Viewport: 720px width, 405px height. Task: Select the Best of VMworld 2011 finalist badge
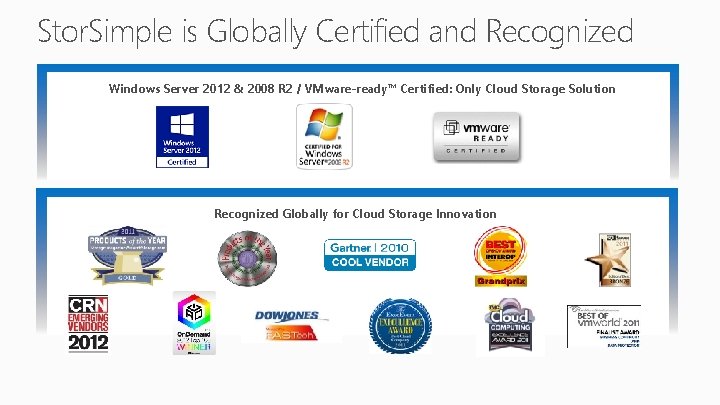pyautogui.click(x=604, y=326)
